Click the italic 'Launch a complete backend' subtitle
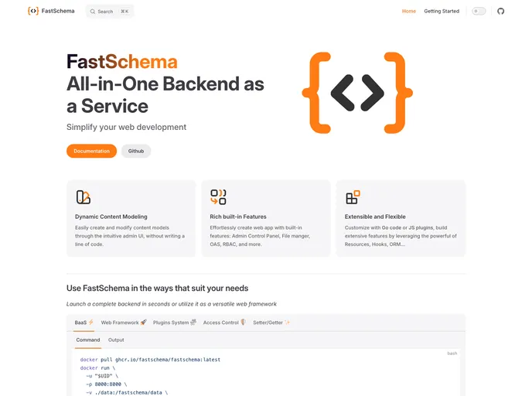Image resolution: width=532 pixels, height=396 pixels. coord(172,304)
